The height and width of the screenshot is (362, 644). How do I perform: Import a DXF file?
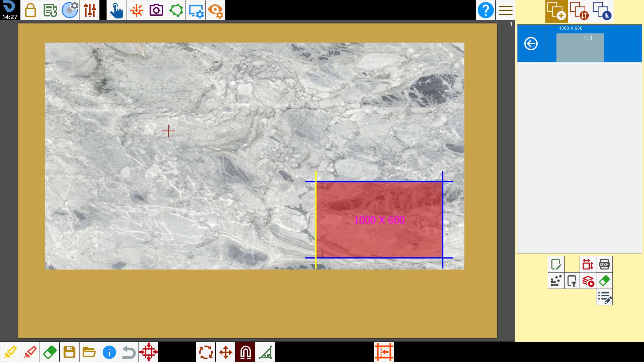click(604, 264)
